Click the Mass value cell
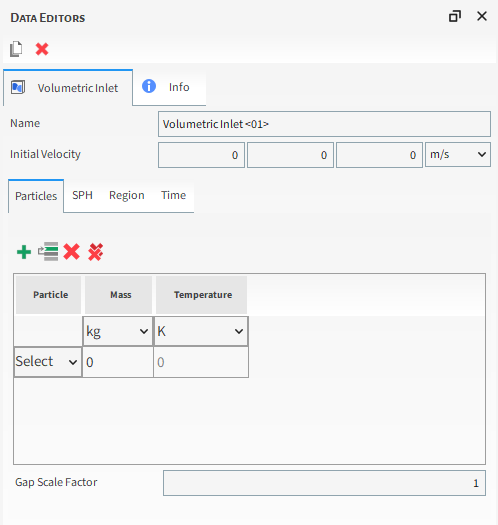498x525 pixels. (x=118, y=362)
